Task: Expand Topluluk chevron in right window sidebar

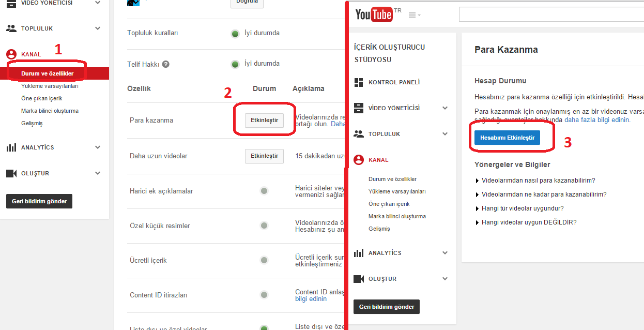Action: [446, 134]
